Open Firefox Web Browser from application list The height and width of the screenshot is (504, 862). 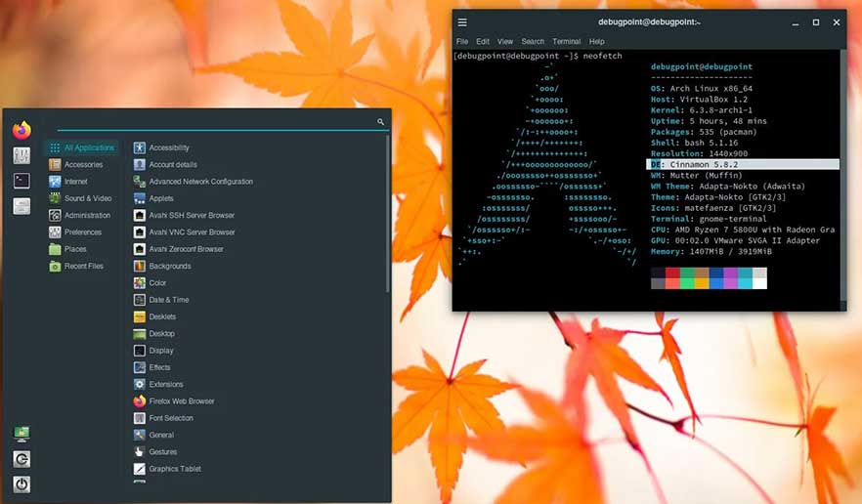click(x=181, y=401)
